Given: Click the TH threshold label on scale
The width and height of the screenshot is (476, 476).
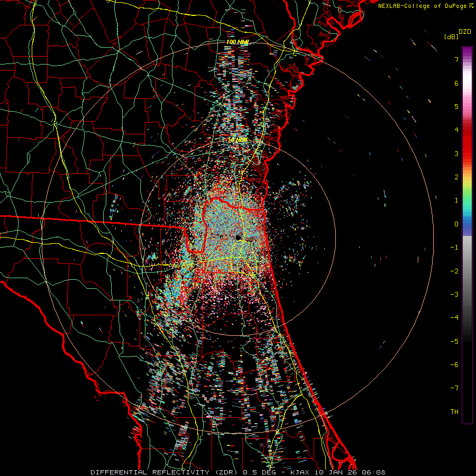Looking at the screenshot, I should coord(454,412).
